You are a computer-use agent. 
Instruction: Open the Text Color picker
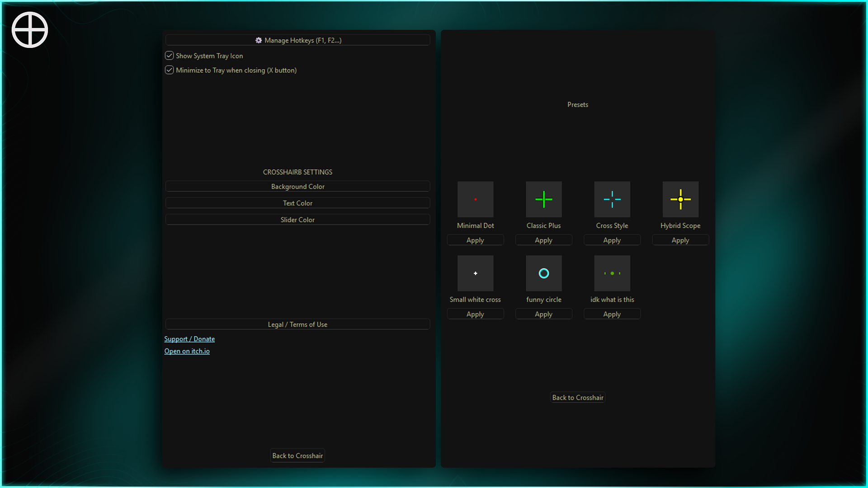[297, 203]
